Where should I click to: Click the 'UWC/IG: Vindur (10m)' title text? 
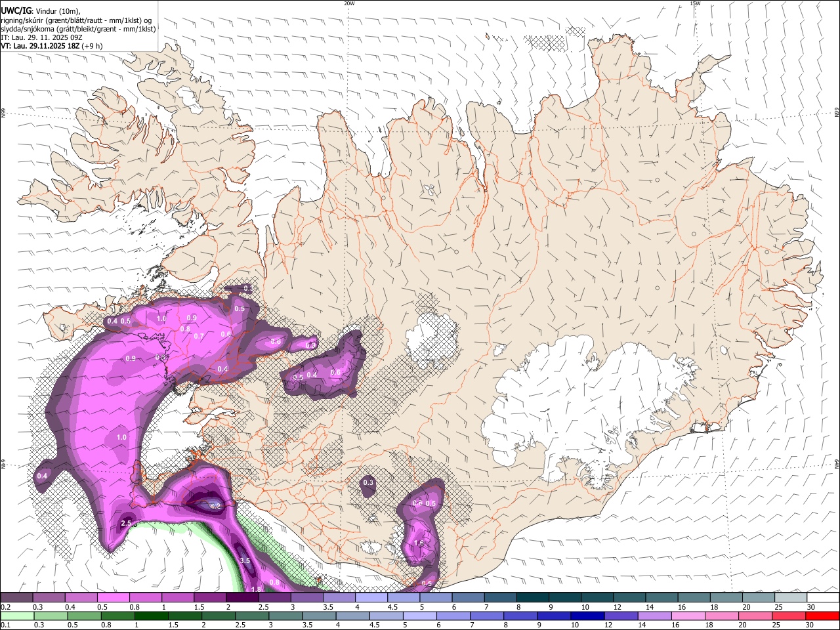point(40,11)
